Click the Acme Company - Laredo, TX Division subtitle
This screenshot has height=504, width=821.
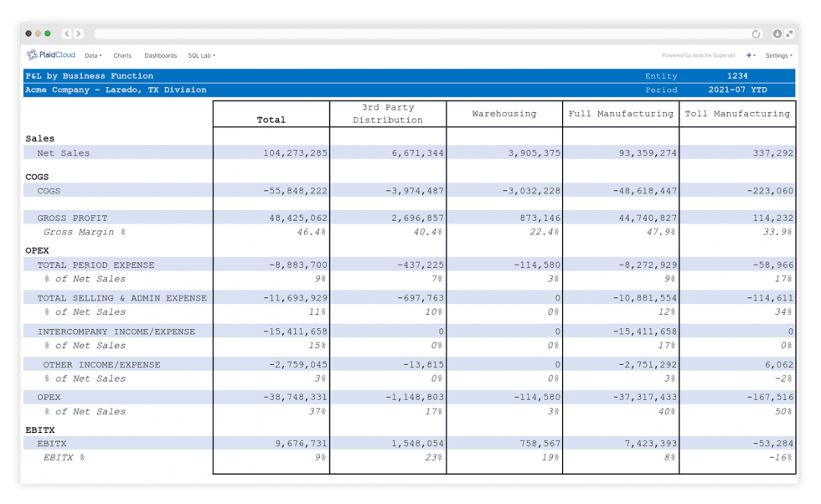116,90
